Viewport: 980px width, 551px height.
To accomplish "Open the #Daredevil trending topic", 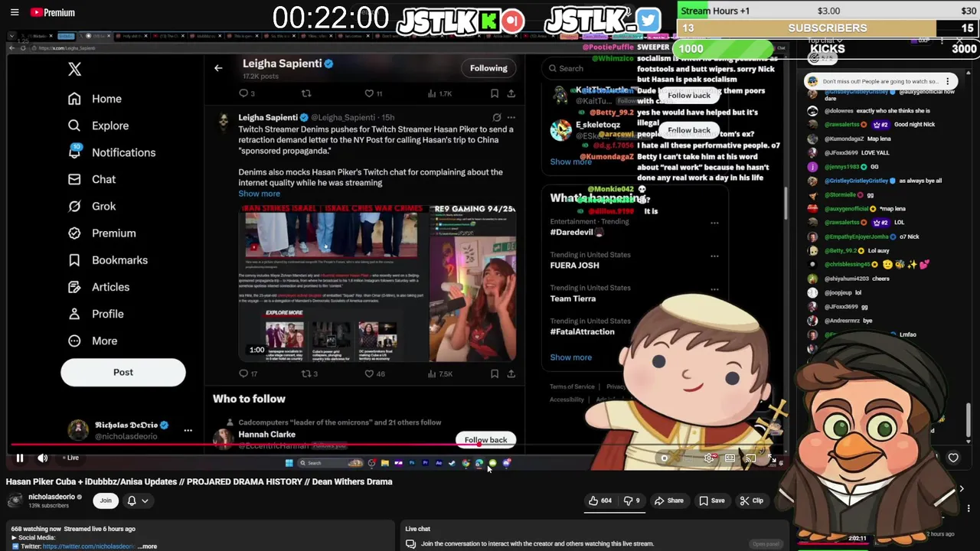I will click(577, 232).
